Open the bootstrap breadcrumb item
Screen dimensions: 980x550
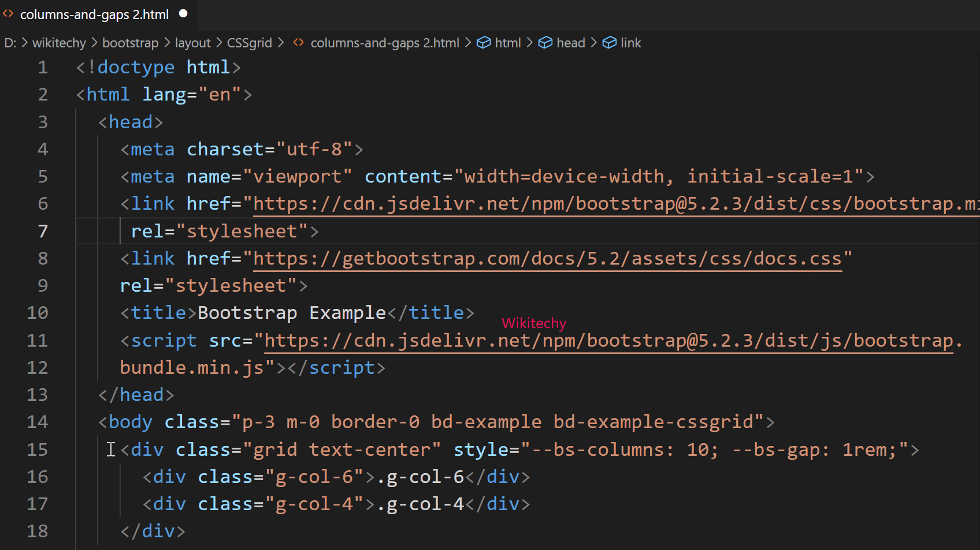(x=130, y=42)
